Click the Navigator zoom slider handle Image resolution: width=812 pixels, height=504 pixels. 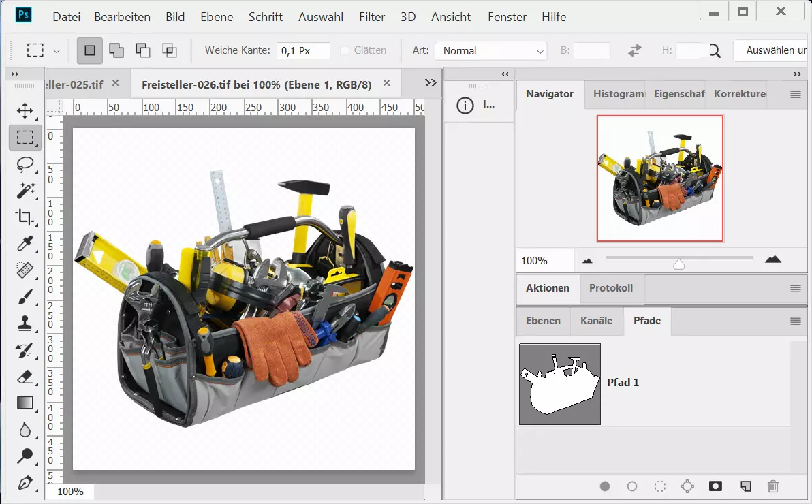click(x=679, y=264)
